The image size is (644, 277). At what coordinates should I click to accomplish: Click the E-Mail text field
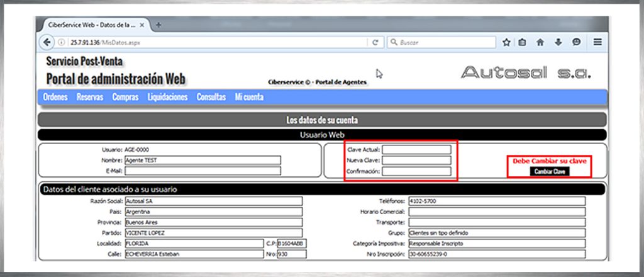tap(202, 171)
